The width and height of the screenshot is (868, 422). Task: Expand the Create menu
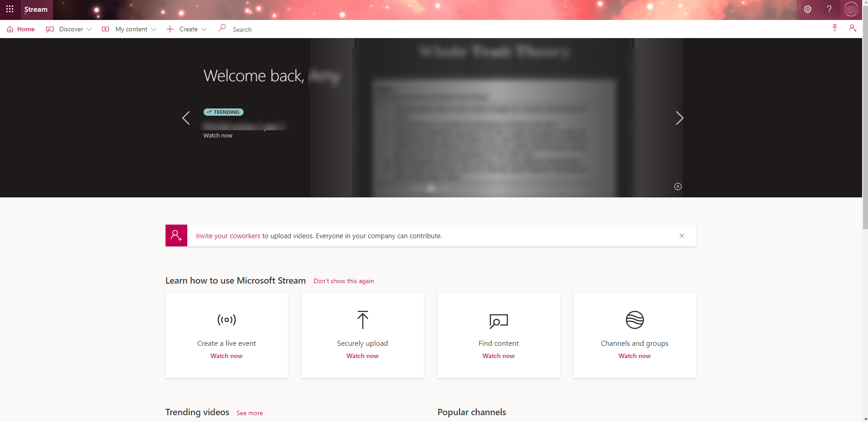[x=186, y=29]
